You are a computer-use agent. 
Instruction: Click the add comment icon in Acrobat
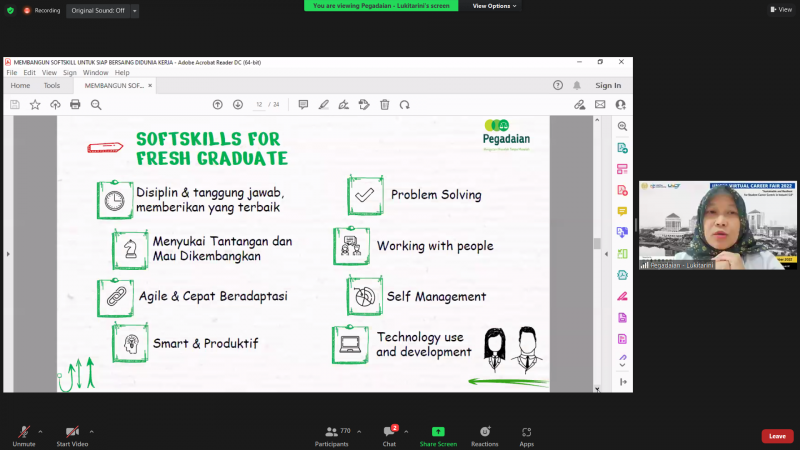point(303,104)
